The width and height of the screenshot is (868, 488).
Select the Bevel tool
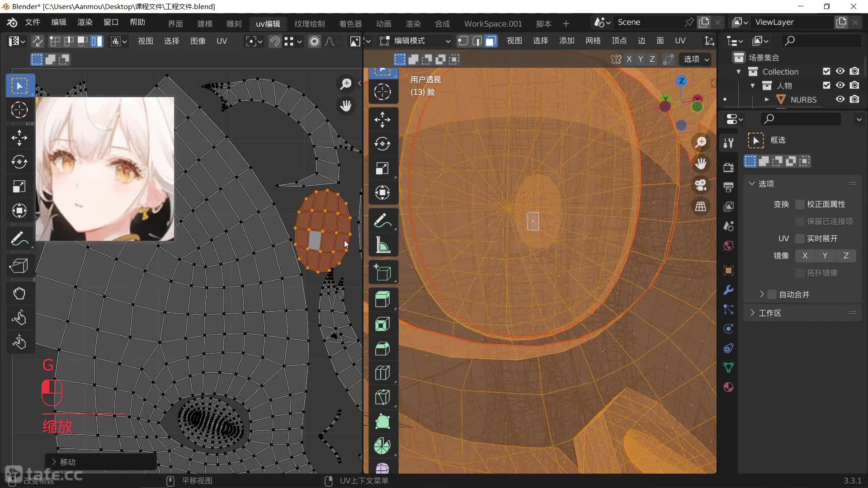point(382,349)
